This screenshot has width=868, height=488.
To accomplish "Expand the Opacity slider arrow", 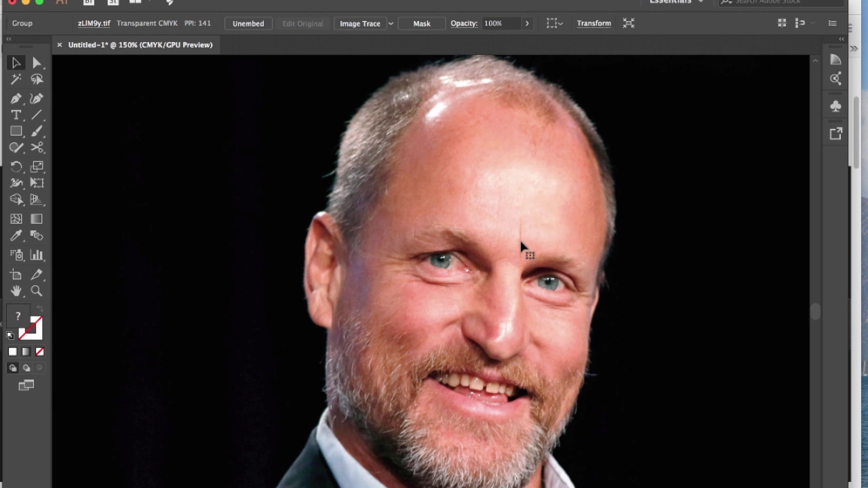I will [527, 23].
